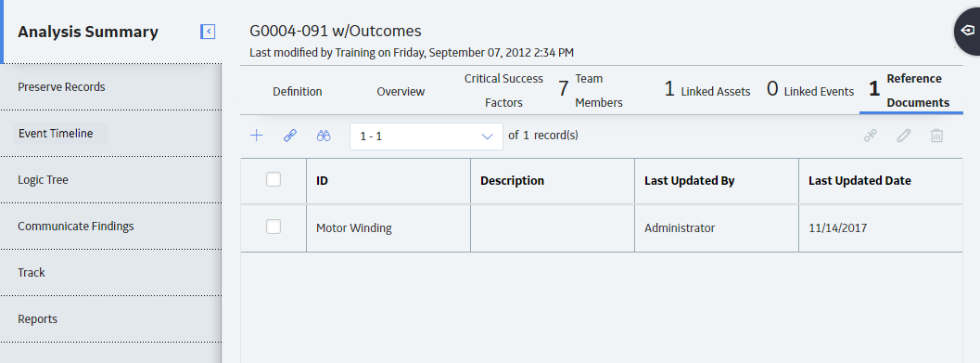Open the 1 - 1 records dropdown

[x=426, y=136]
